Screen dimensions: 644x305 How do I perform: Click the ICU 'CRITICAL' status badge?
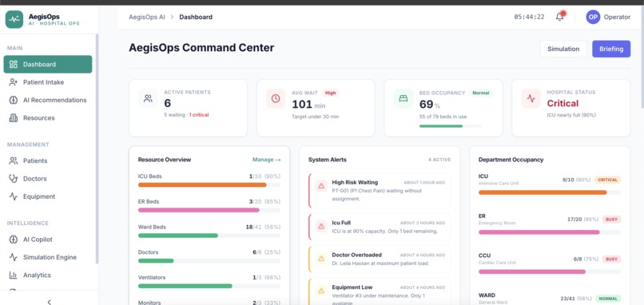pyautogui.click(x=607, y=180)
